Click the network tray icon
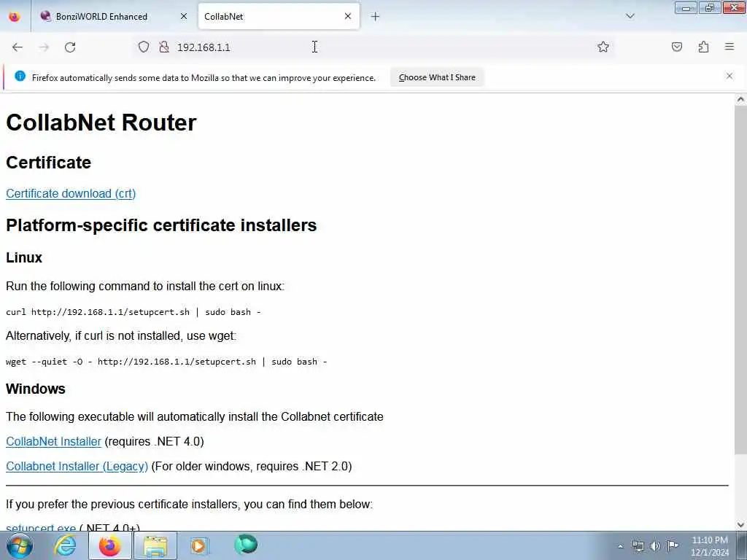Viewport: 747px width, 560px height. (x=638, y=546)
